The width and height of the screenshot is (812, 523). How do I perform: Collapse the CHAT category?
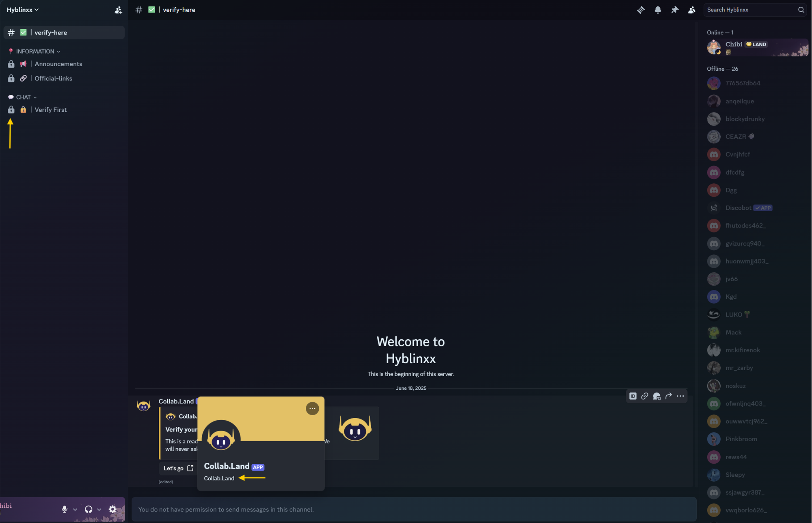[24, 97]
